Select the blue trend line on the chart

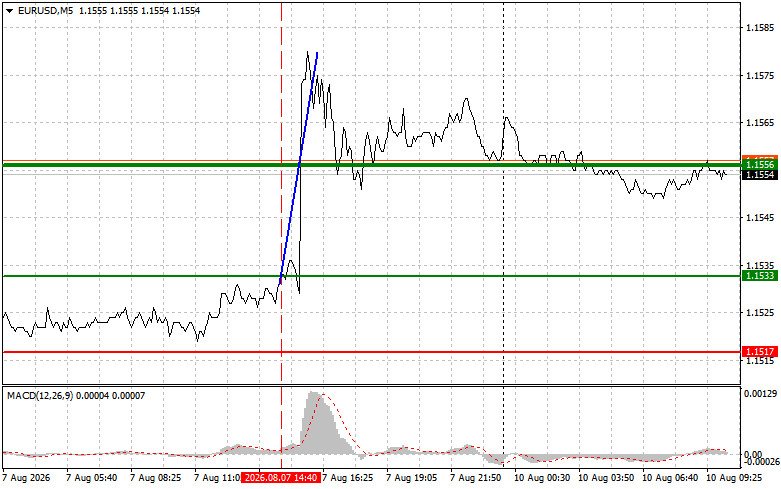pos(299,168)
